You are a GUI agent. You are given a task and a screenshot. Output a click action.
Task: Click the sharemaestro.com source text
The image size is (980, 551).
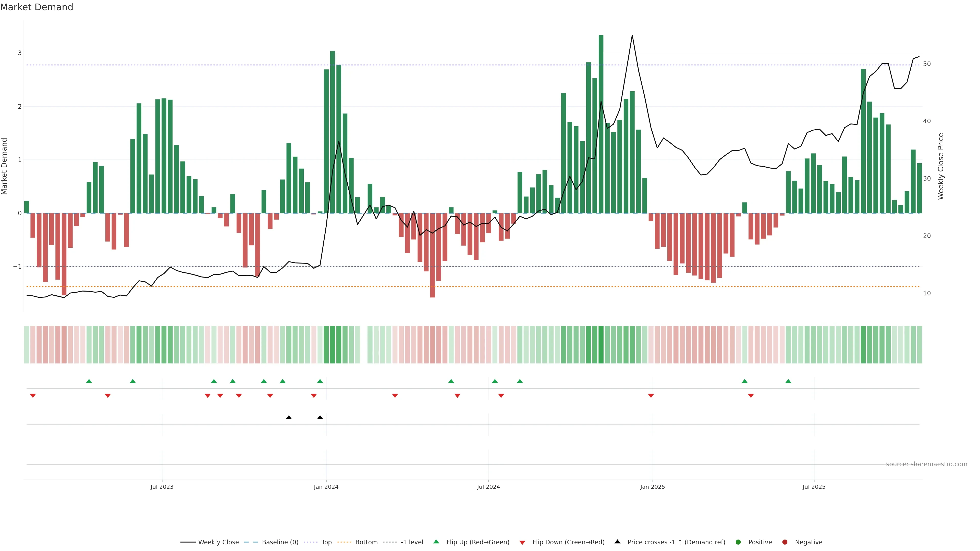click(x=926, y=464)
